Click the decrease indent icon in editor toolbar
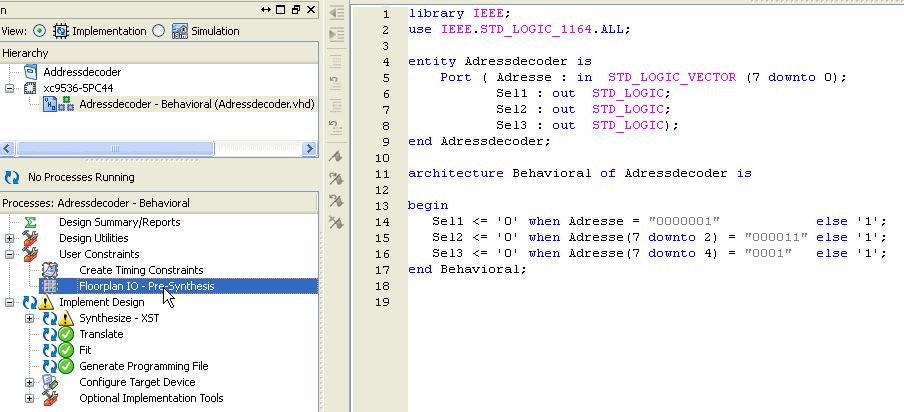Screen dimensions: 904x412 [336, 13]
